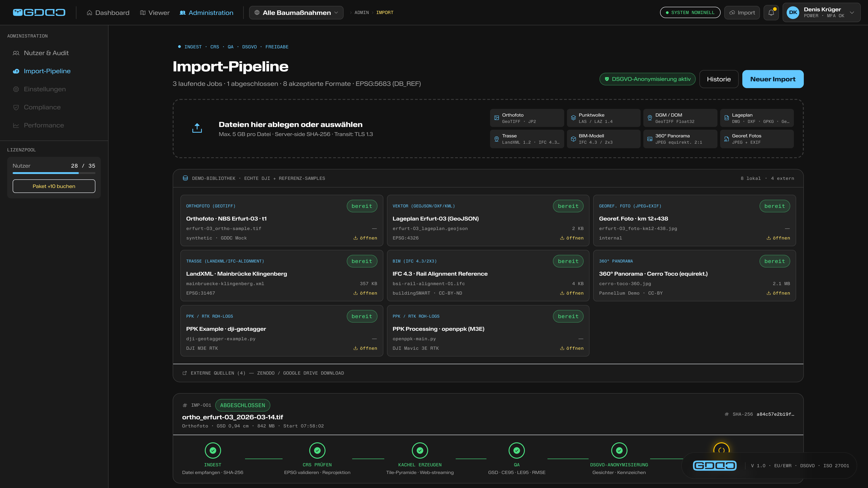The height and width of the screenshot is (488, 868).
Task: Click the Import button in header
Action: (742, 12)
